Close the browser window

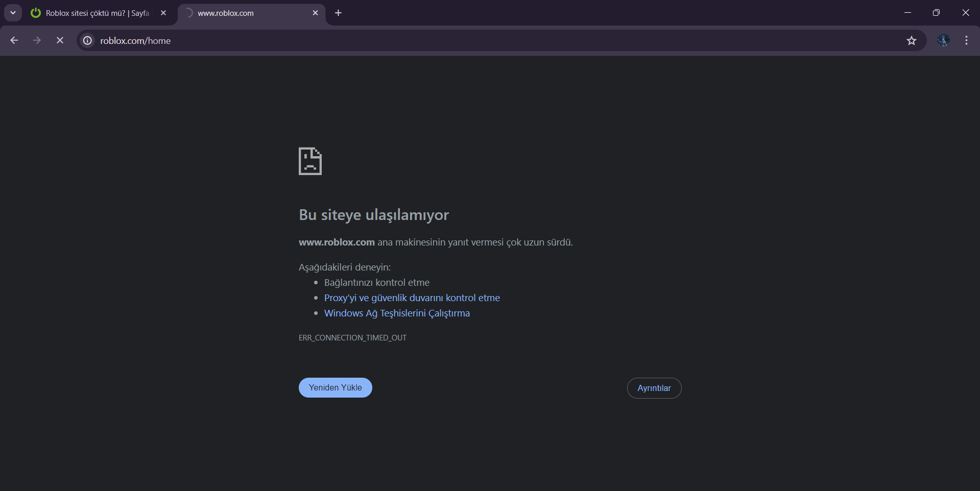pyautogui.click(x=965, y=13)
